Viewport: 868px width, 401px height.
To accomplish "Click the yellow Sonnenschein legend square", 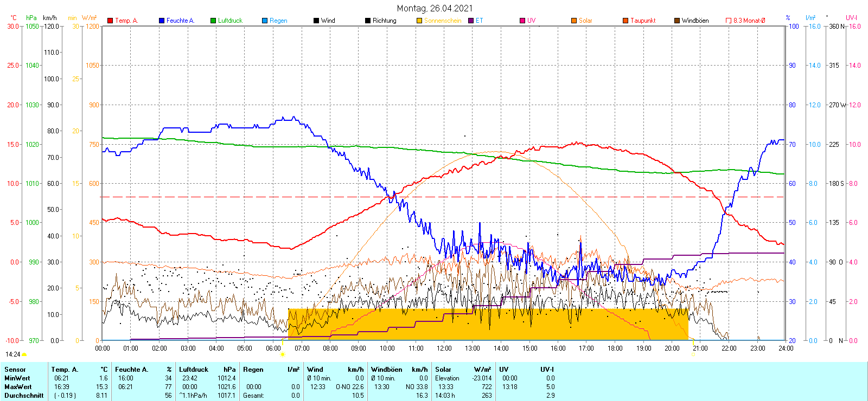I will [x=419, y=21].
